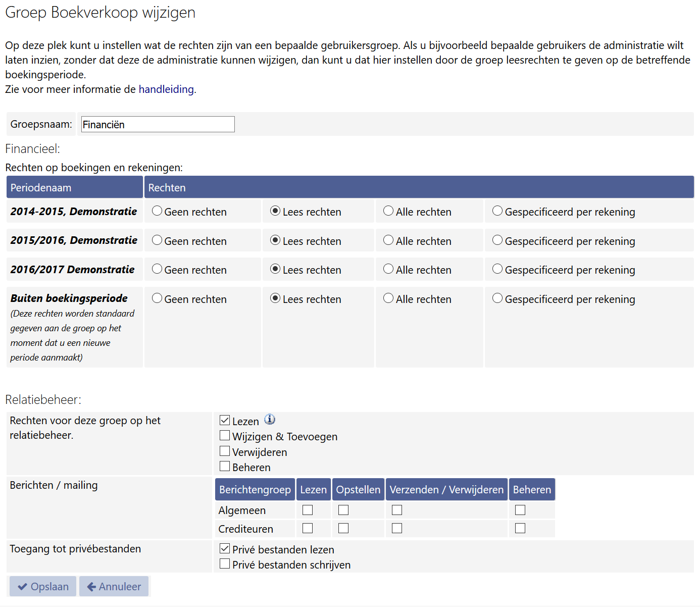This screenshot has height=616, width=700.
Task: Enable Privé bestanden schrijven
Action: [x=225, y=564]
